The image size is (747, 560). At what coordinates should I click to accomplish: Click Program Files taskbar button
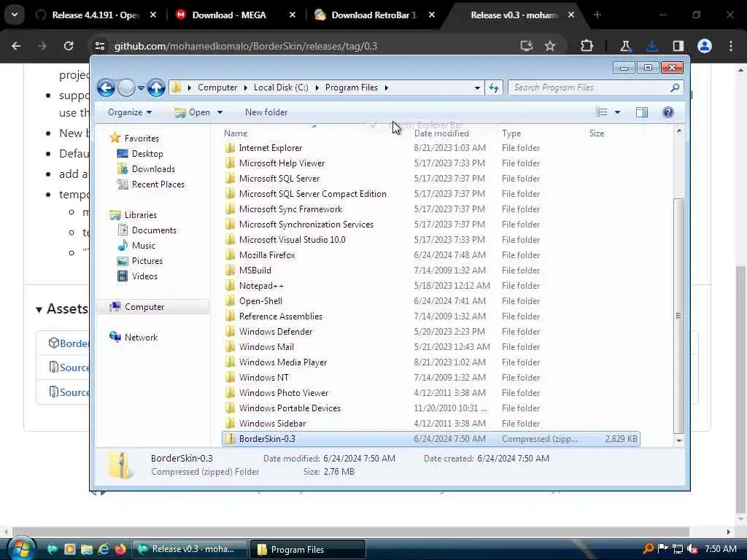coord(307,550)
